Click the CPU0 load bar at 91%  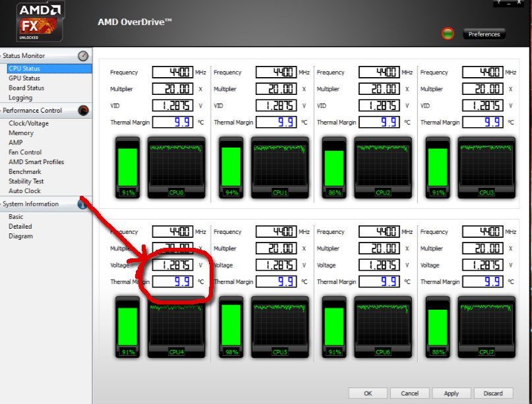pyautogui.click(x=128, y=167)
